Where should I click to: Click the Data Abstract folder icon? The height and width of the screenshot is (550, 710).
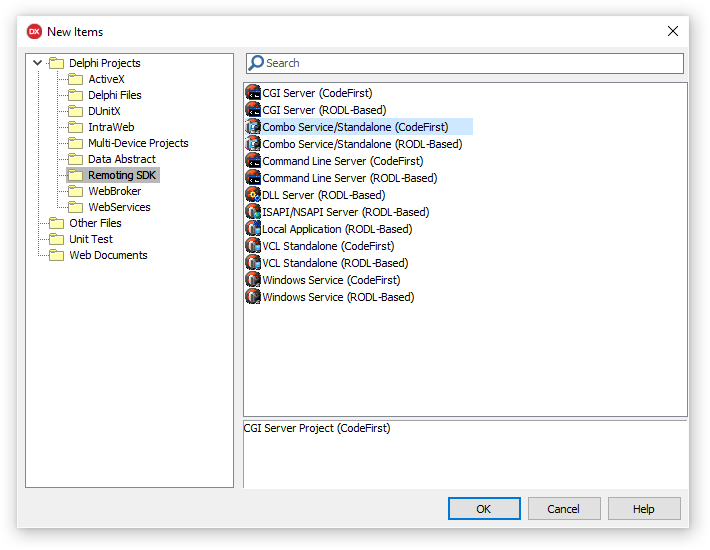[76, 159]
